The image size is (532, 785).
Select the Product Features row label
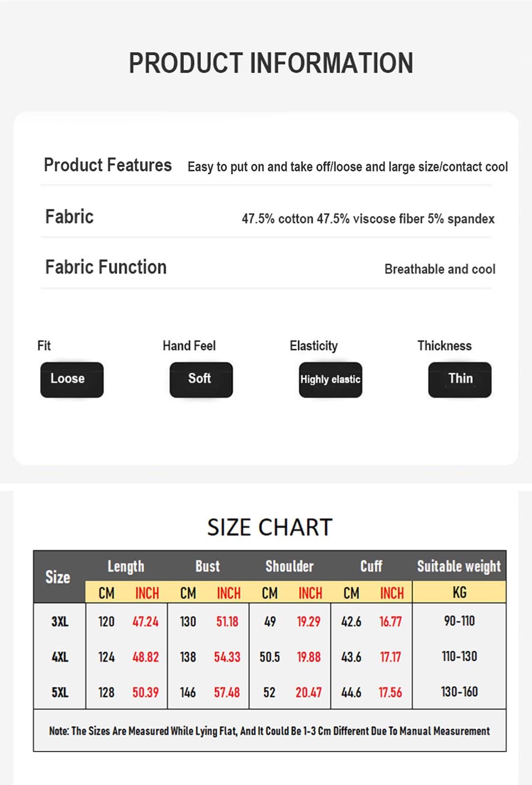click(x=108, y=165)
